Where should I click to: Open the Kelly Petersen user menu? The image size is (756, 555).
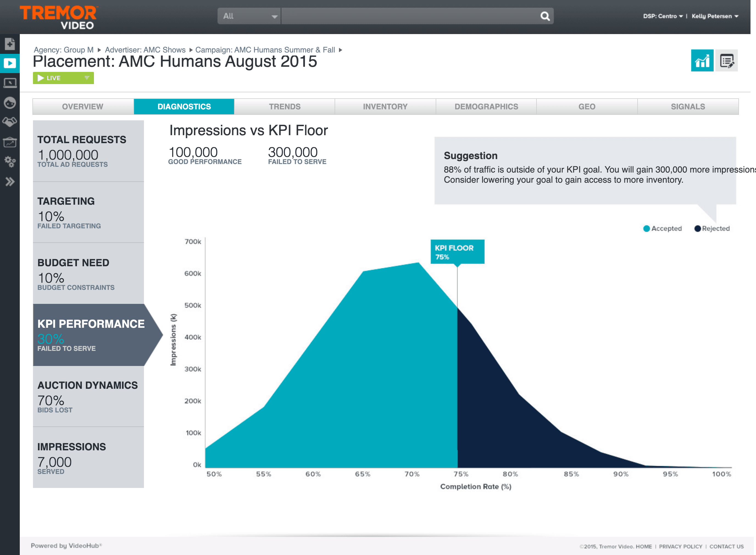coord(715,16)
